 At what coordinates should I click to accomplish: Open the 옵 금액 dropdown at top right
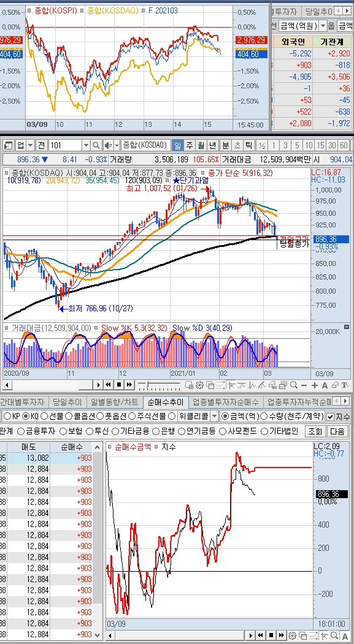[x=345, y=26]
